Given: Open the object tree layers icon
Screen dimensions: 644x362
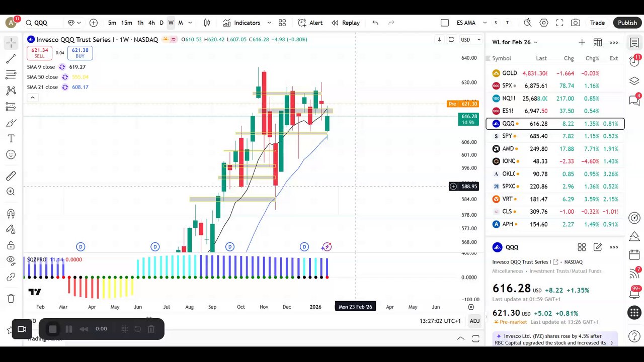Looking at the screenshot, I should pyautogui.click(x=634, y=81).
